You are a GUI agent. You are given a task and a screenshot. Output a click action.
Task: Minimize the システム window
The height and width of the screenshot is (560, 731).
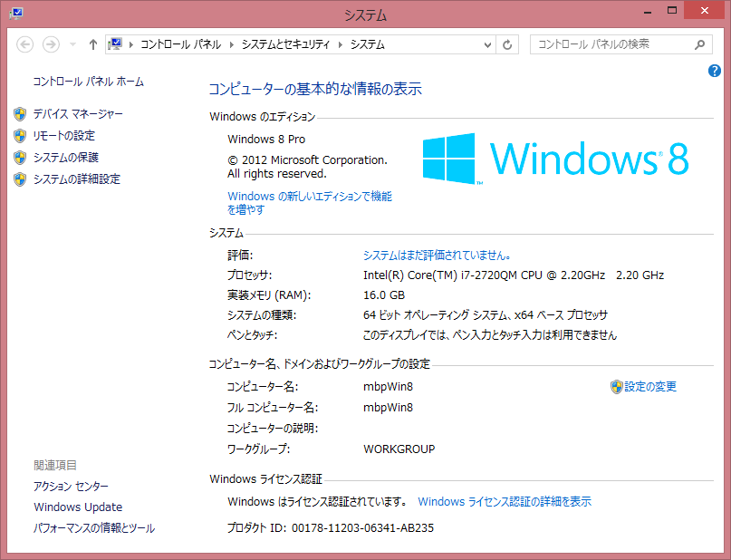pyautogui.click(x=648, y=11)
